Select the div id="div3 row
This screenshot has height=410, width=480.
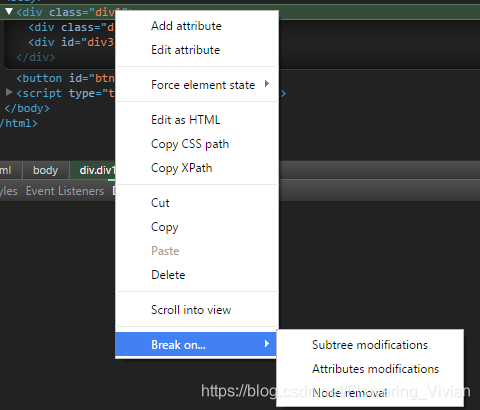coord(71,42)
